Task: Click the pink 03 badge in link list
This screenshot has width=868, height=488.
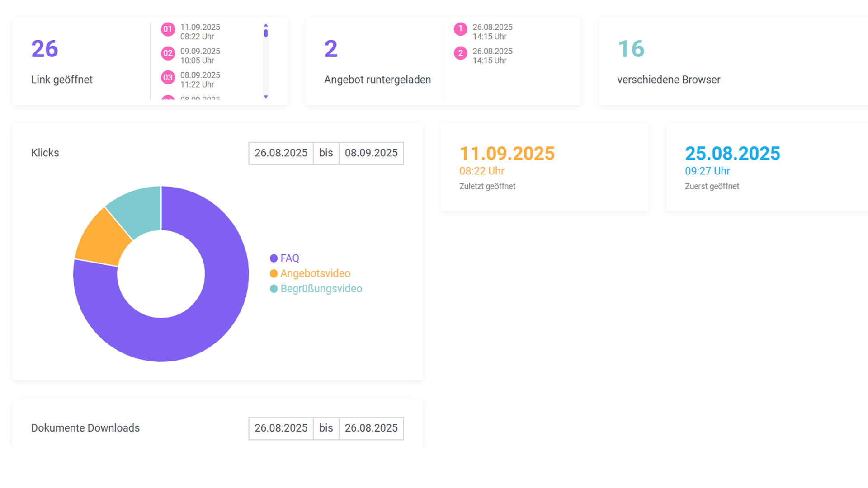Action: (x=168, y=77)
